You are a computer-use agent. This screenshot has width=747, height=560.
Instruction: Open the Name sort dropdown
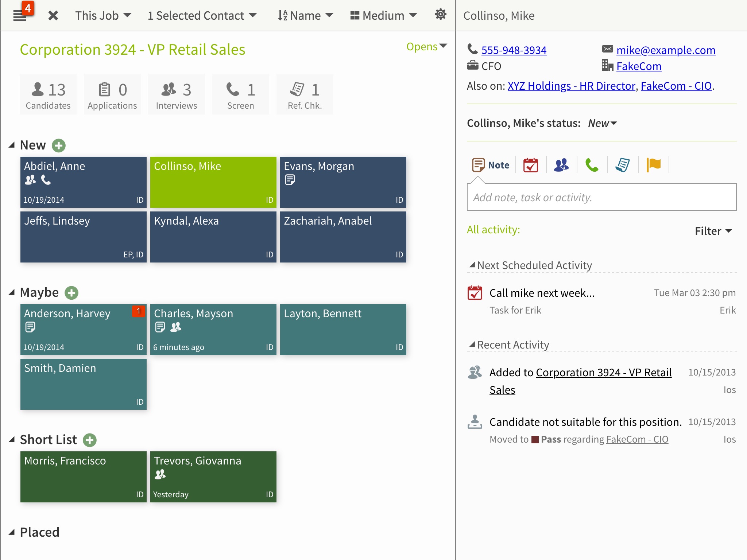coord(305,15)
